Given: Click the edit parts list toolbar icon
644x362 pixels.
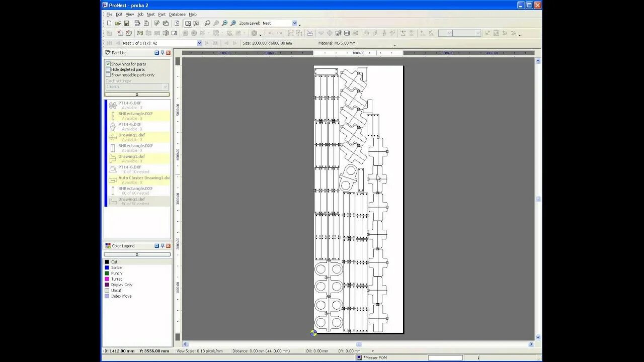Looking at the screenshot, I should click(x=157, y=23).
